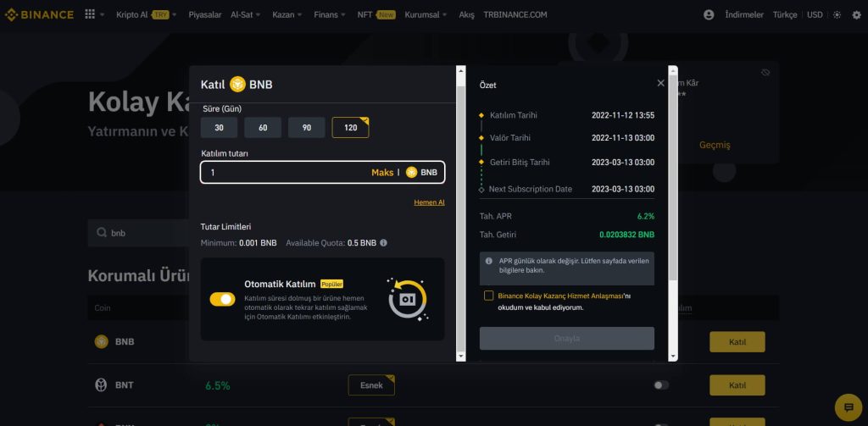Disable the Otomatik Katılım switch

(x=222, y=299)
